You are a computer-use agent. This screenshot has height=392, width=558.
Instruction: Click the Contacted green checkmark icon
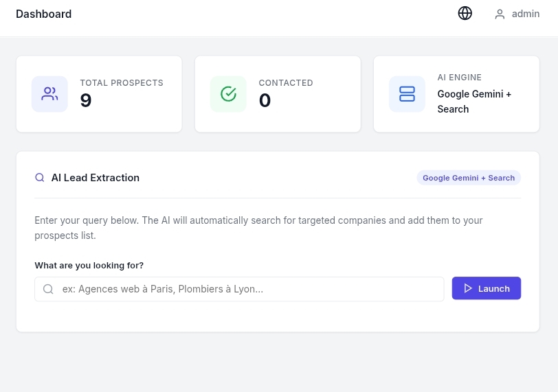click(x=228, y=94)
